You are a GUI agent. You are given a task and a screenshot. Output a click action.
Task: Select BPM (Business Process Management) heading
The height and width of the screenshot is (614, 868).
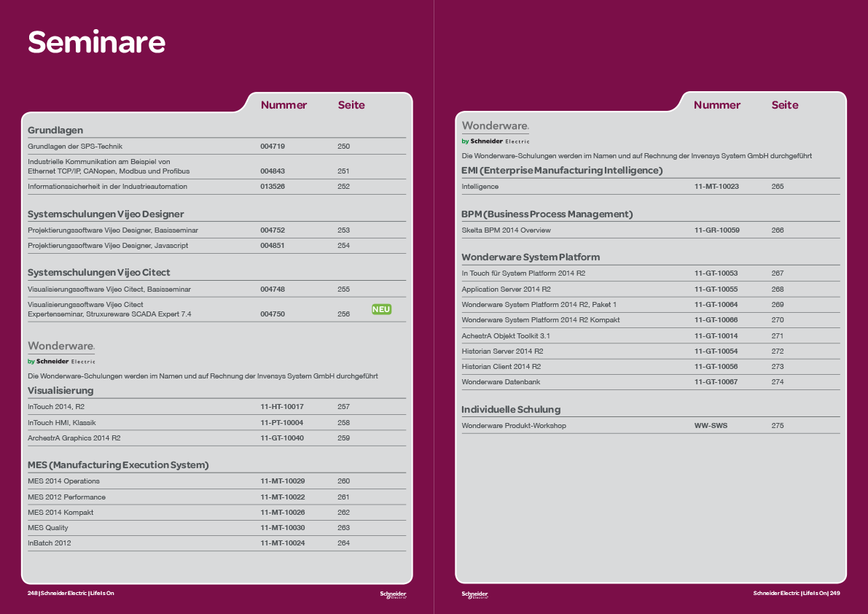pos(547,214)
